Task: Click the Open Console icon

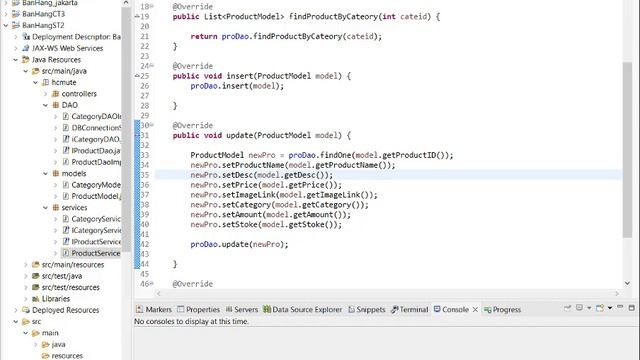Action: coord(600,308)
